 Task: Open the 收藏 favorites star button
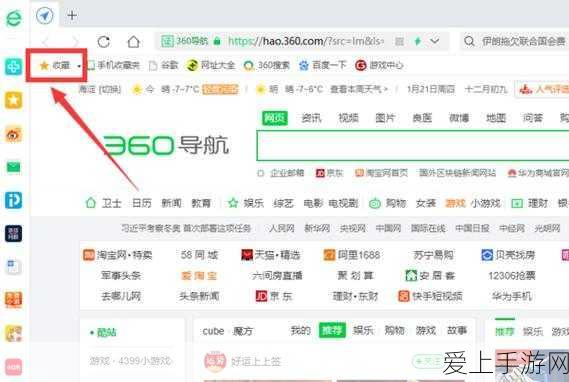click(x=55, y=66)
